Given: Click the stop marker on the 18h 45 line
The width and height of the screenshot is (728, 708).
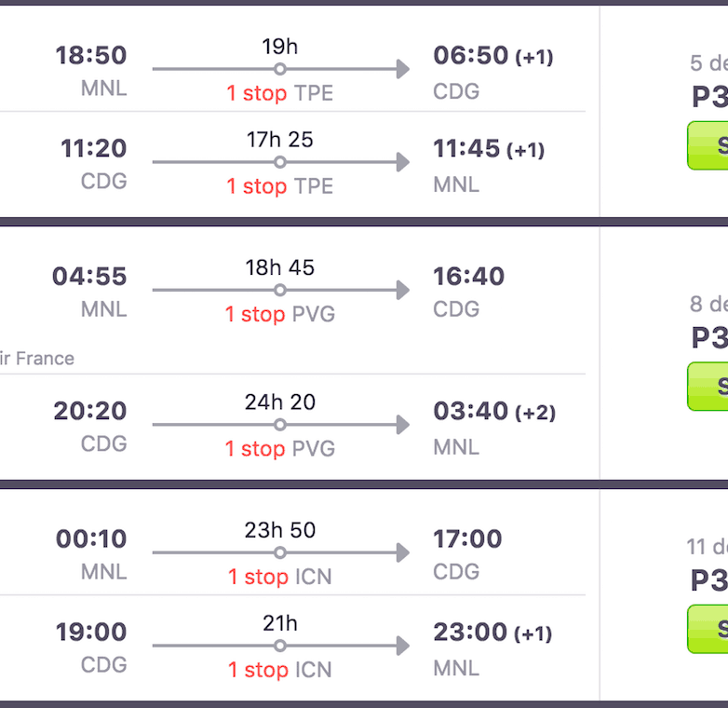Looking at the screenshot, I should coord(279,291).
